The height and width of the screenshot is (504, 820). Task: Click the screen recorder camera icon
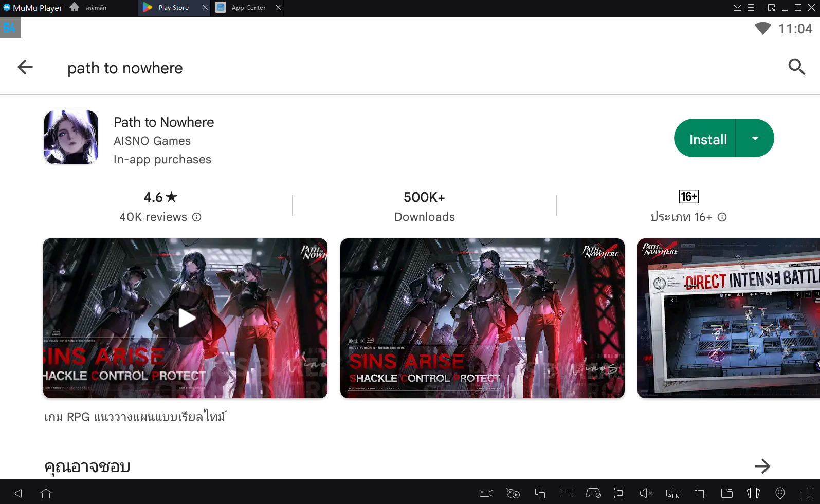[486, 493]
